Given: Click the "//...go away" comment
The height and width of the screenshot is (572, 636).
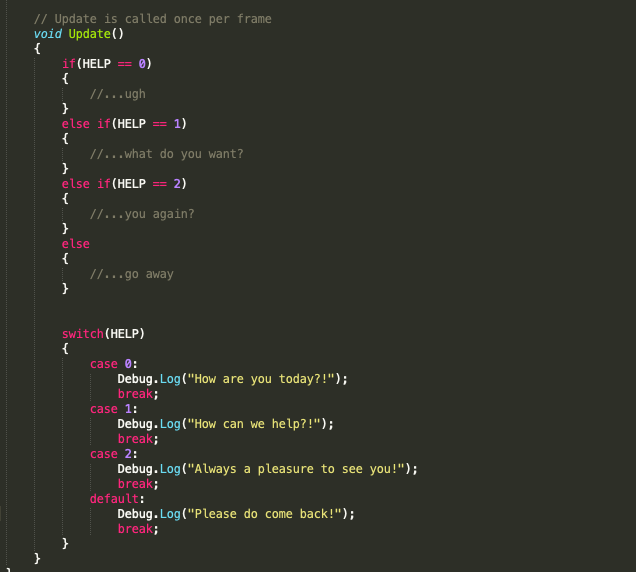Looking at the screenshot, I should (131, 274).
